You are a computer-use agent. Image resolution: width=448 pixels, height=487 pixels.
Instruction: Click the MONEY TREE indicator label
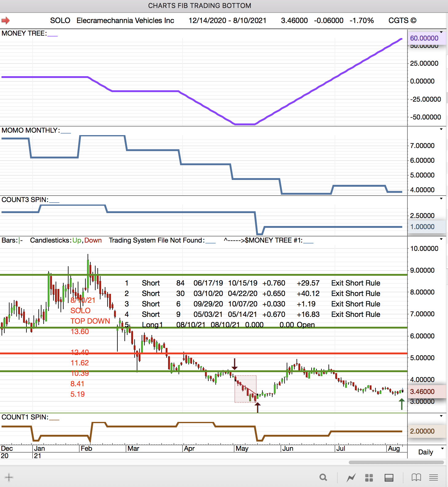24,33
